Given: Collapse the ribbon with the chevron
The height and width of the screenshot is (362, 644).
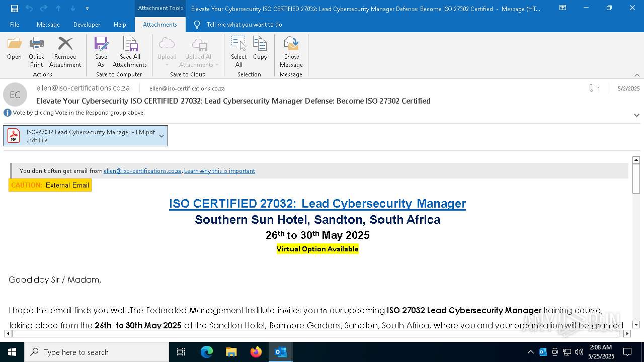Looking at the screenshot, I should (x=637, y=75).
